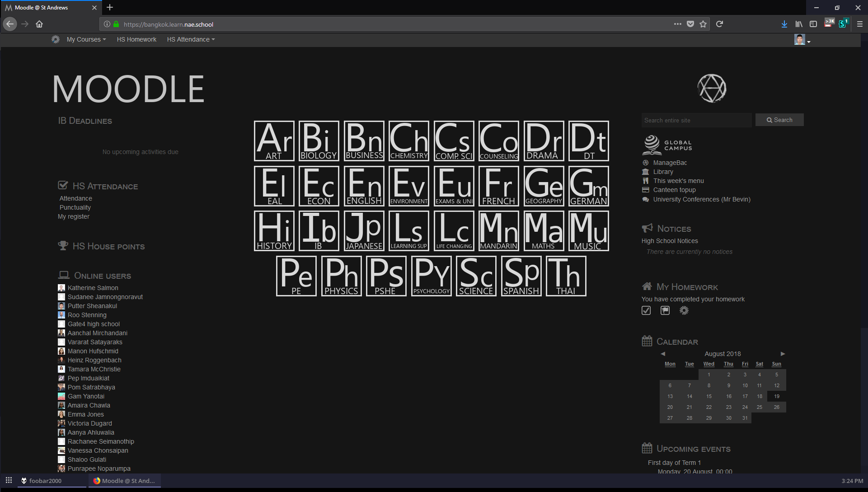
Task: Open the Physics course tile
Action: [341, 276]
